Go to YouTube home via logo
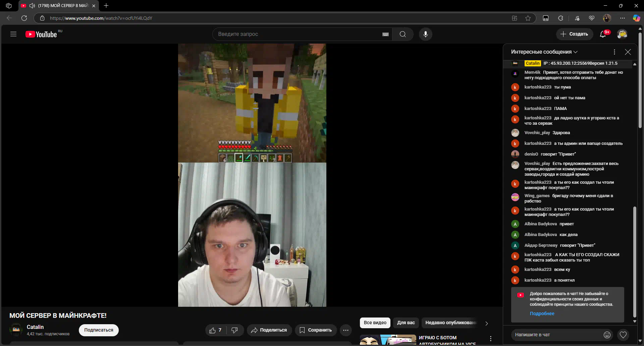644x346 pixels. click(41, 34)
